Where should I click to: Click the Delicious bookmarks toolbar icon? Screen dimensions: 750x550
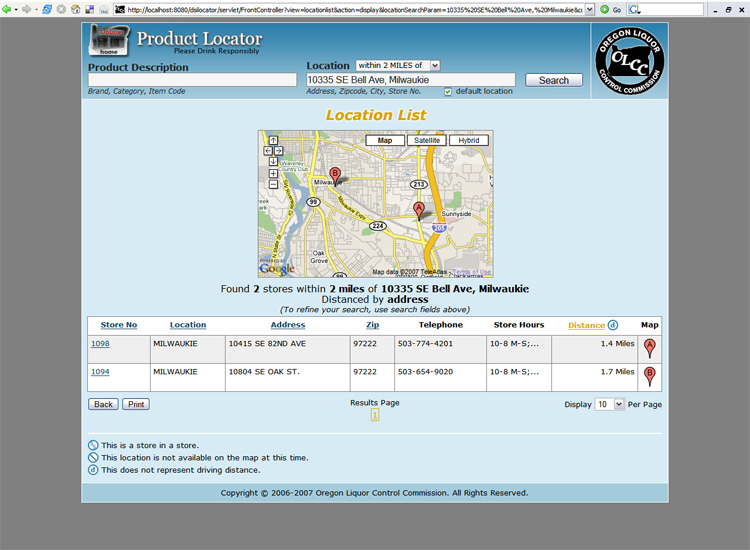[x=89, y=9]
